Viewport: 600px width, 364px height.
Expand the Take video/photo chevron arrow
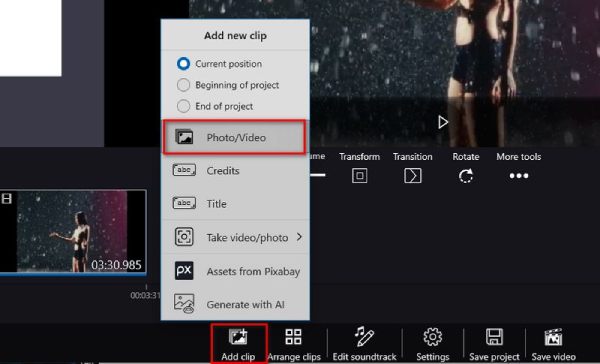coord(299,237)
